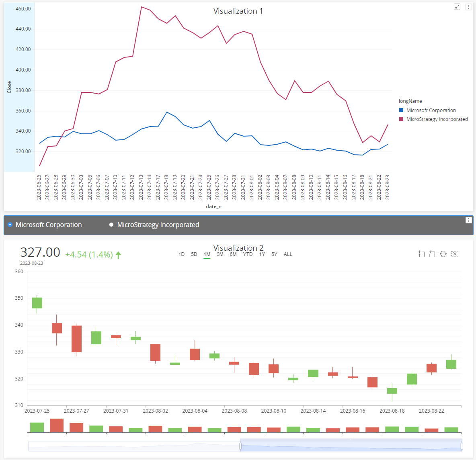Image resolution: width=476 pixels, height=460 pixels.
Task: Open the kebab menu on the company selector bar
Action: click(x=468, y=220)
